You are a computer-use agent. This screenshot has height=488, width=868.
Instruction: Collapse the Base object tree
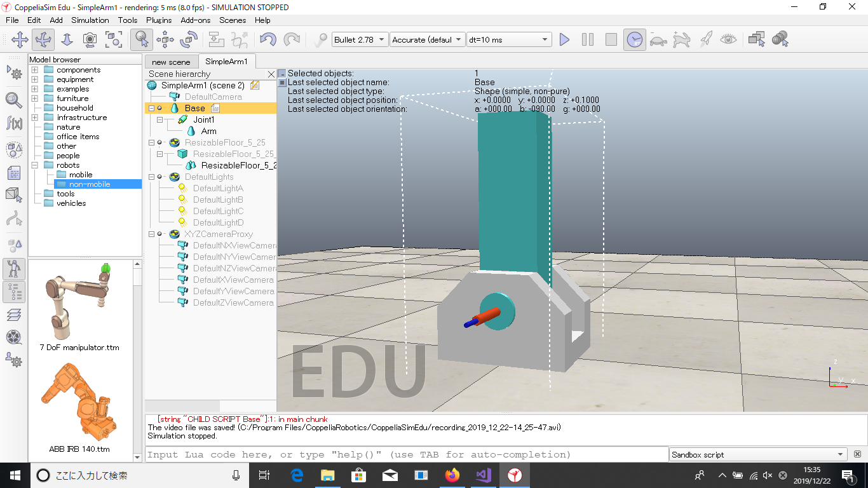coord(152,108)
